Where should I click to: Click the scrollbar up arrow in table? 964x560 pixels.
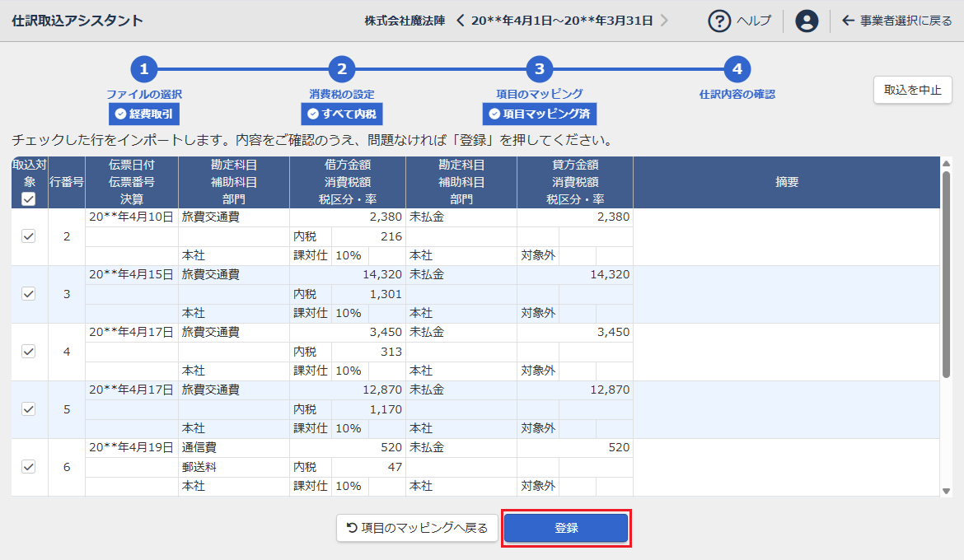click(x=946, y=162)
